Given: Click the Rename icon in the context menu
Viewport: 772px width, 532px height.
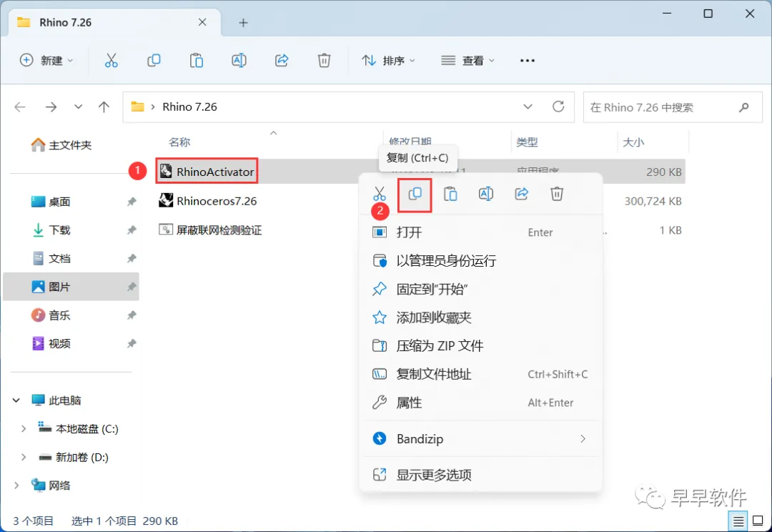Looking at the screenshot, I should [x=486, y=194].
